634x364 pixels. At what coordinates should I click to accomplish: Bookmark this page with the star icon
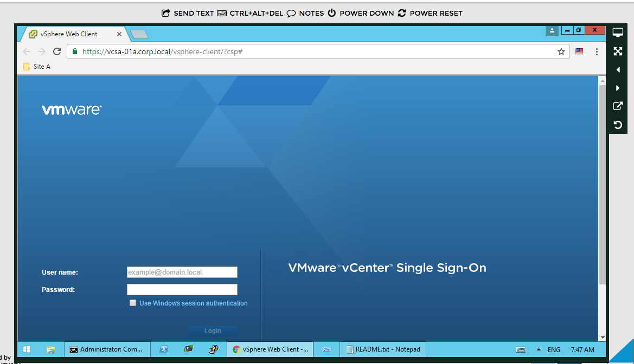click(x=561, y=51)
